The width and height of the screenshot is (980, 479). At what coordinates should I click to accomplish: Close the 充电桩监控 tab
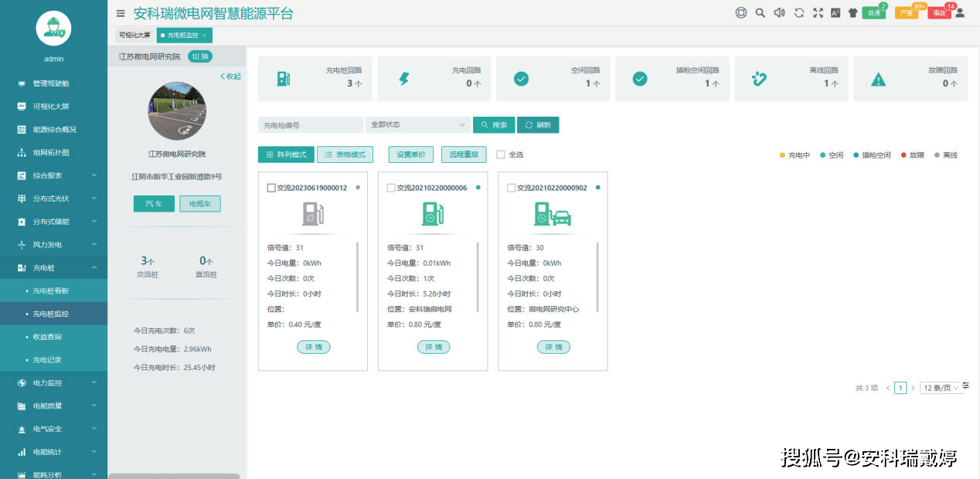204,36
